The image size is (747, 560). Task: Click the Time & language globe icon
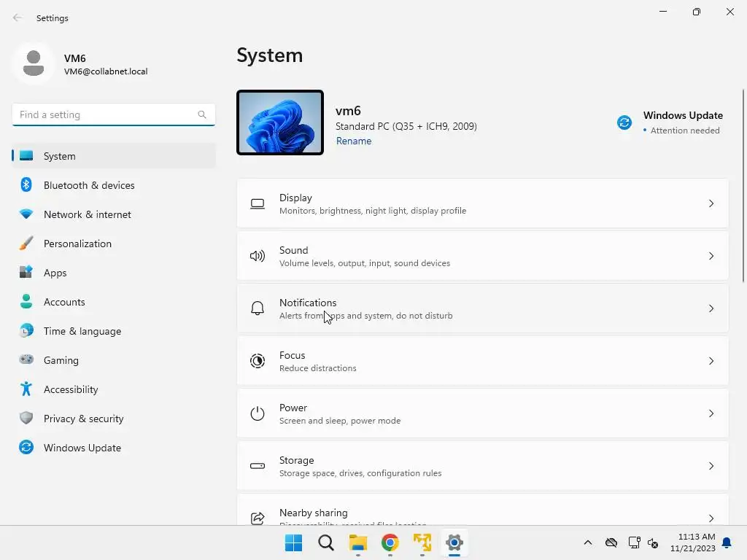pos(26,330)
